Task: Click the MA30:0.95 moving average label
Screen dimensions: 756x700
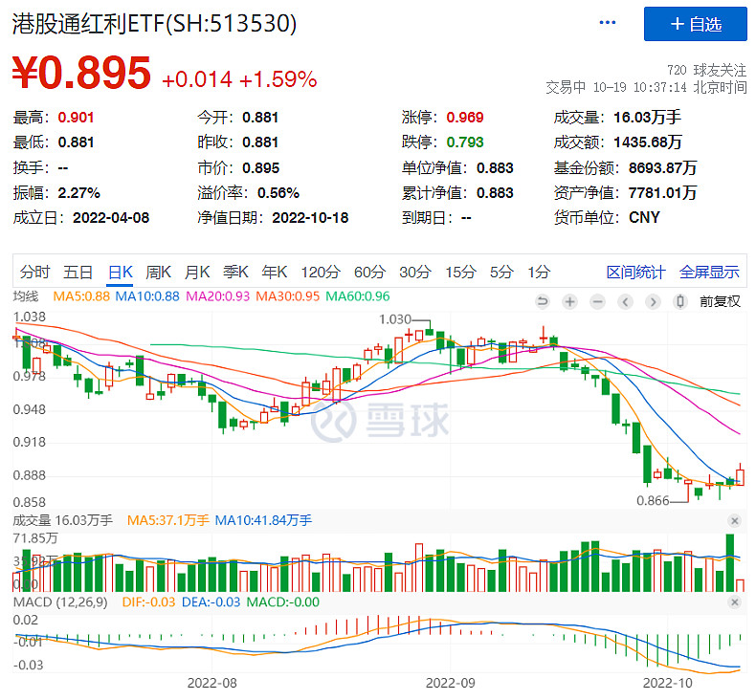Action: pyautogui.click(x=287, y=296)
